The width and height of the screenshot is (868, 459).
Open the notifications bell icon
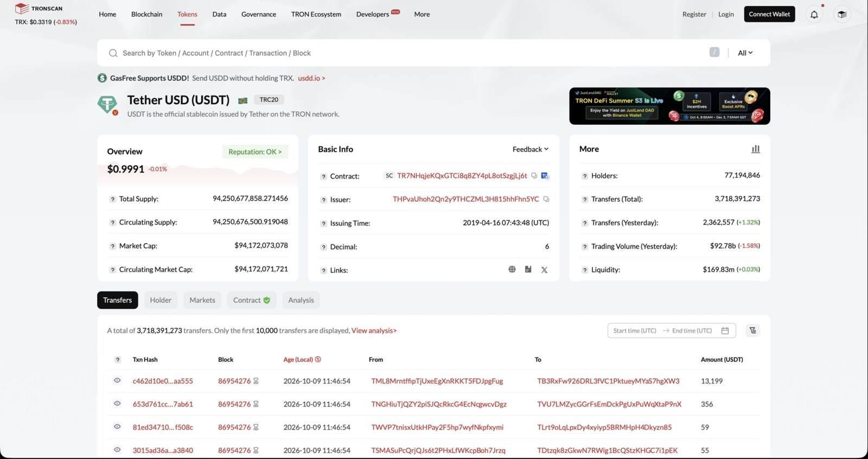click(x=814, y=15)
